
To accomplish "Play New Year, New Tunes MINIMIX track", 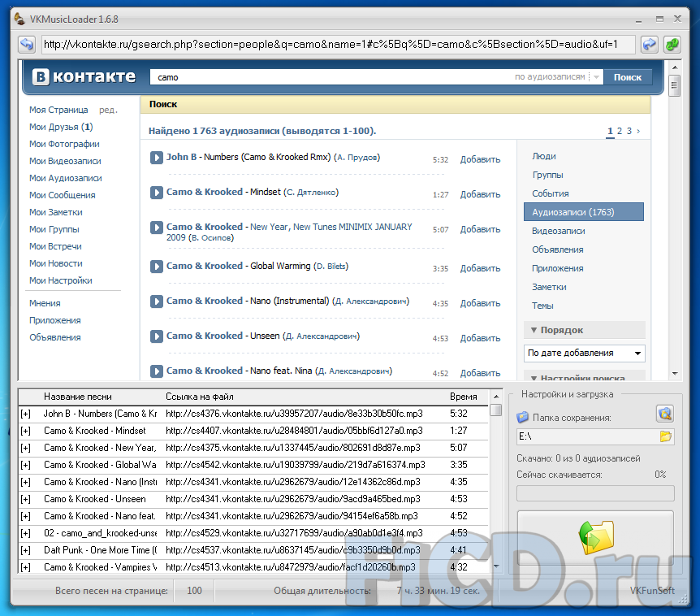I will 156,228.
